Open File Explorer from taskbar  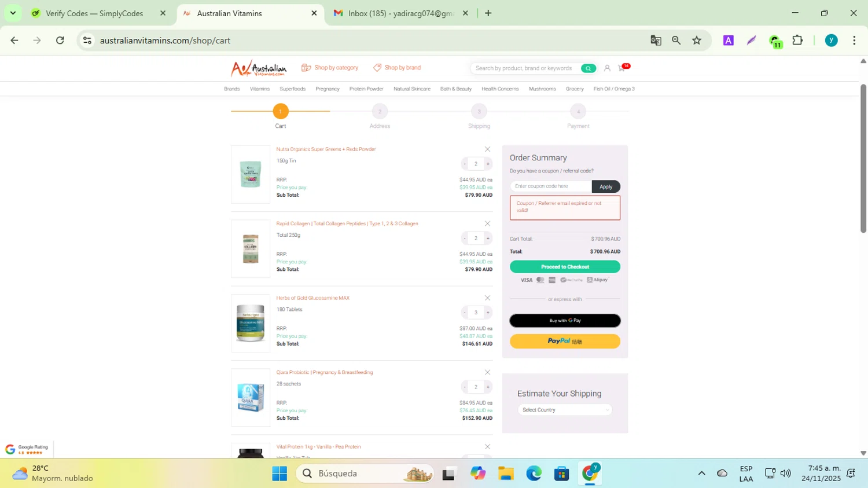(506, 474)
